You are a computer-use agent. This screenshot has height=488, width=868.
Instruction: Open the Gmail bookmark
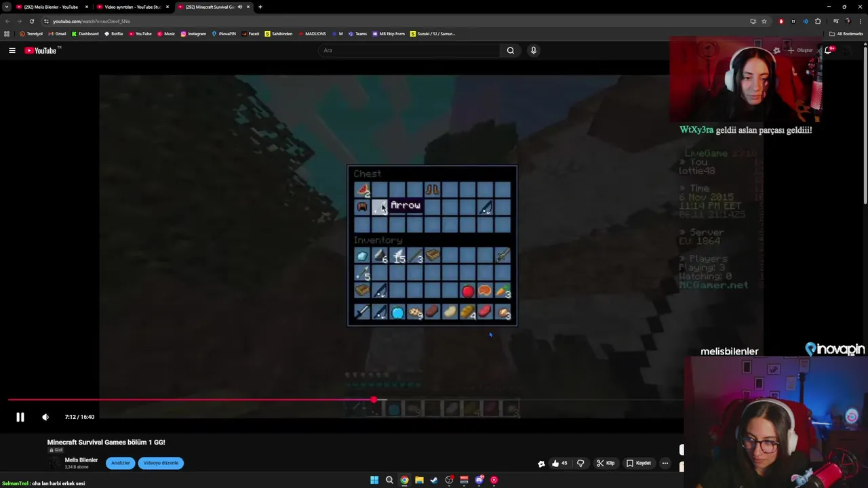[x=57, y=33]
